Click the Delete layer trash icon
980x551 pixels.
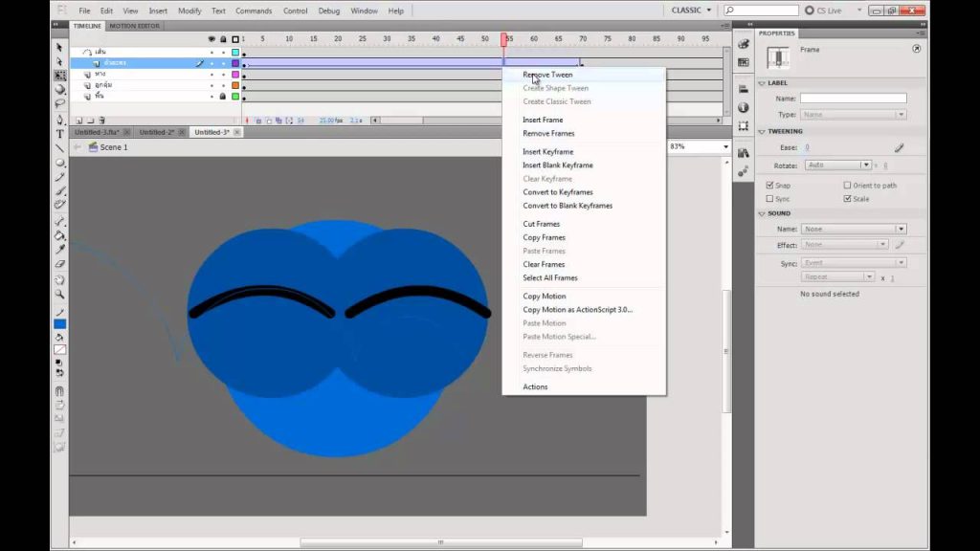click(x=101, y=121)
